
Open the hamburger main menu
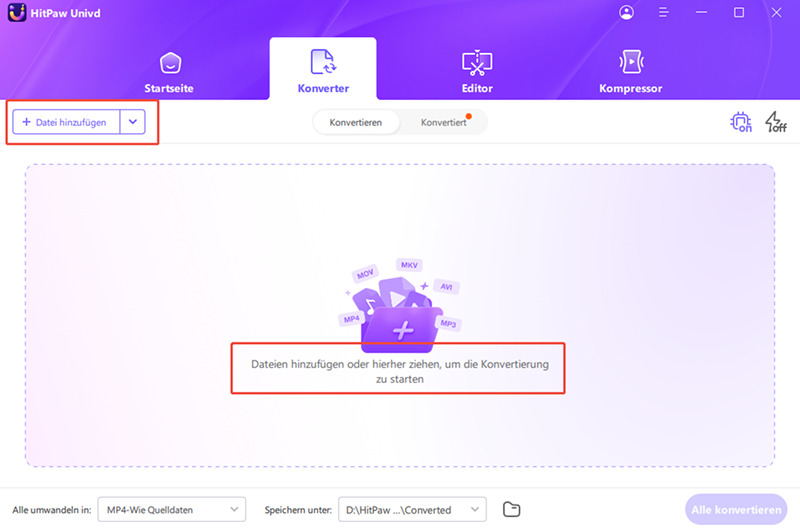pyautogui.click(x=664, y=13)
